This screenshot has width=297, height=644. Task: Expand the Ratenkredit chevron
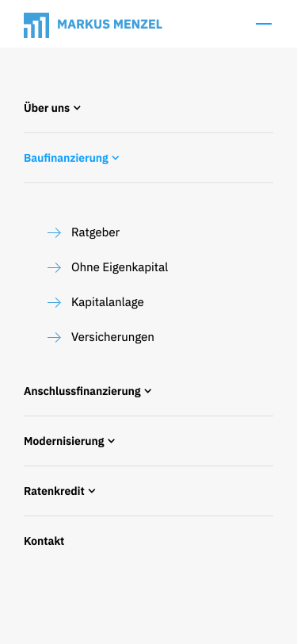point(92,491)
